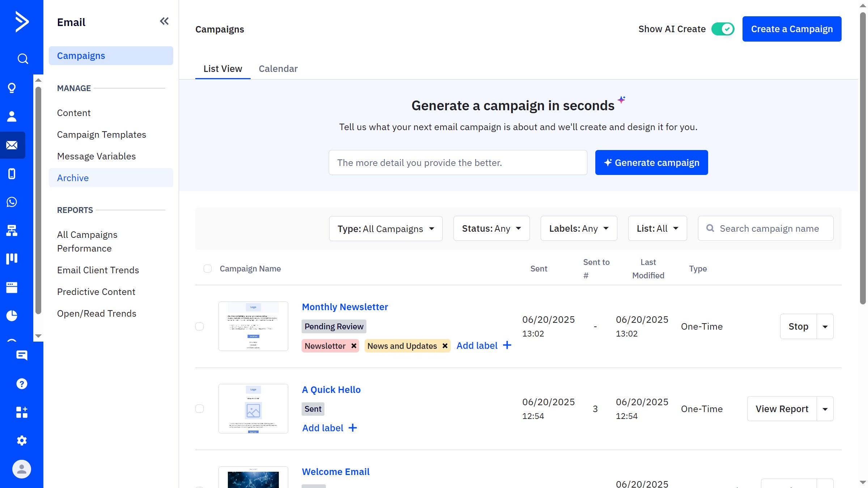Open Reports with the pie chart icon
This screenshot has height=488, width=868.
pos(12,315)
